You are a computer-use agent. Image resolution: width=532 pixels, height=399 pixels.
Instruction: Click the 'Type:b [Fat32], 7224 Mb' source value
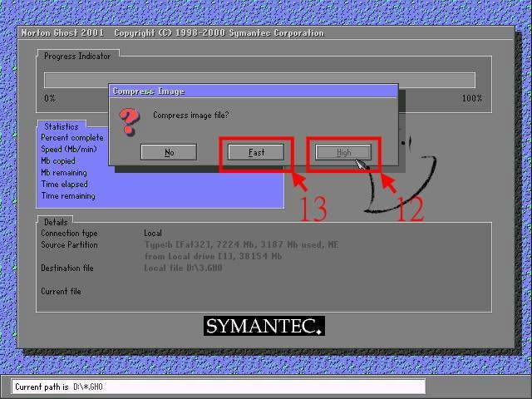tap(241, 244)
